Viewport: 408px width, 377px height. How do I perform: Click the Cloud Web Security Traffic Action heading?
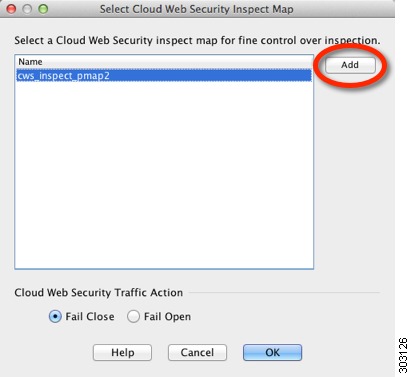pos(99,293)
